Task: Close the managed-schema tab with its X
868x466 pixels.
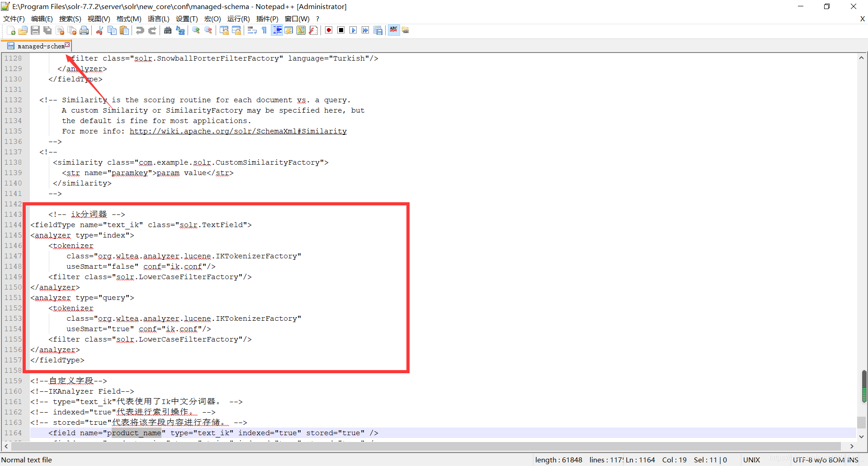Action: pos(67,44)
